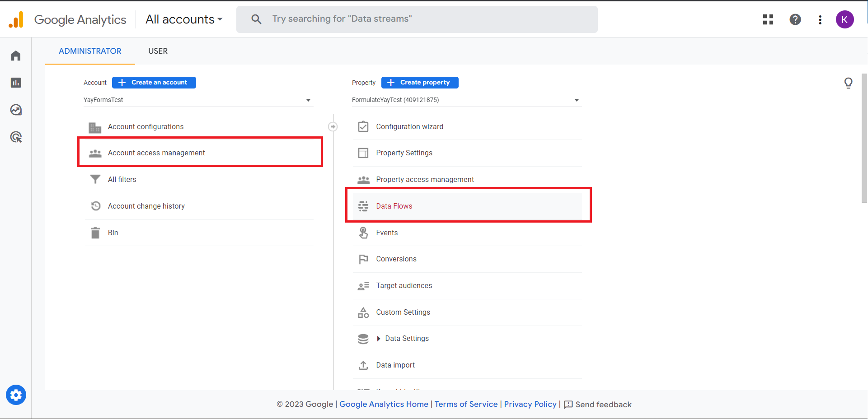Select the ADMINISTRATOR tab
This screenshot has width=868, height=419.
tap(89, 51)
